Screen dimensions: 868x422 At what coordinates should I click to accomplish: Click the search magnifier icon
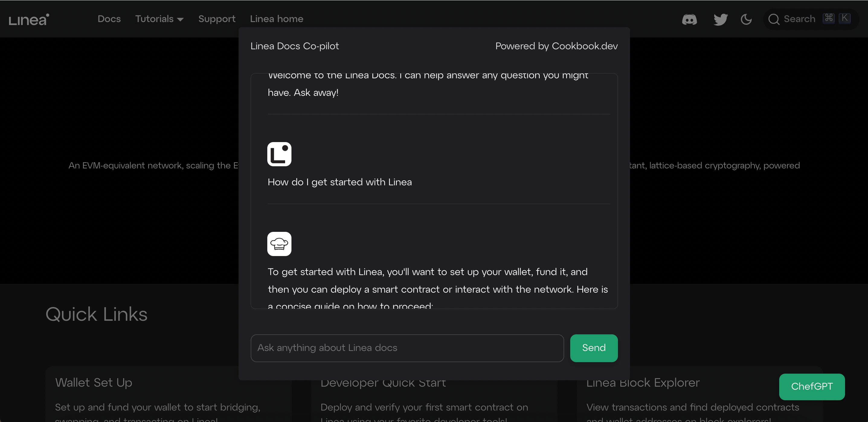coord(774,19)
